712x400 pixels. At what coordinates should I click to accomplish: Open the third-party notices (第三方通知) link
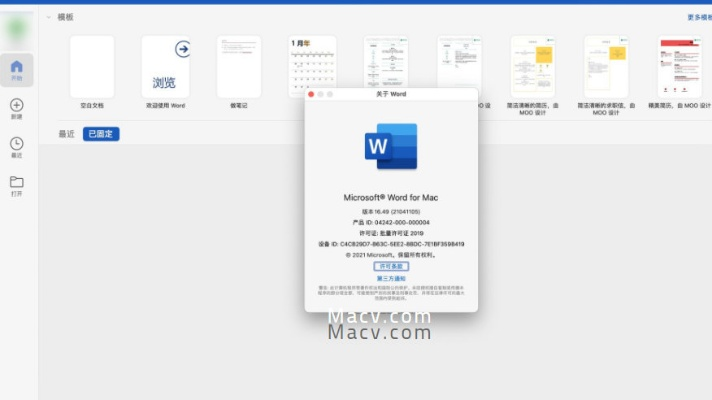(391, 279)
